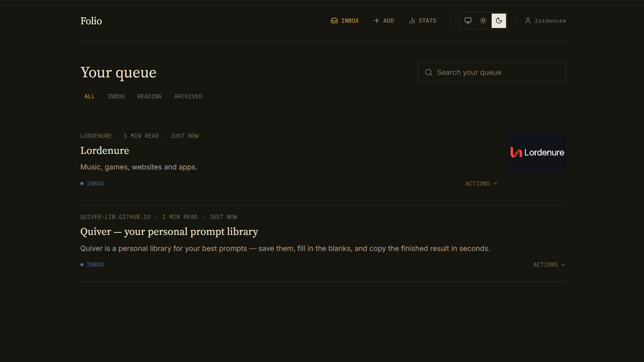Expand Actions menu for Quiver article
Image resolution: width=644 pixels, height=362 pixels.
549,265
